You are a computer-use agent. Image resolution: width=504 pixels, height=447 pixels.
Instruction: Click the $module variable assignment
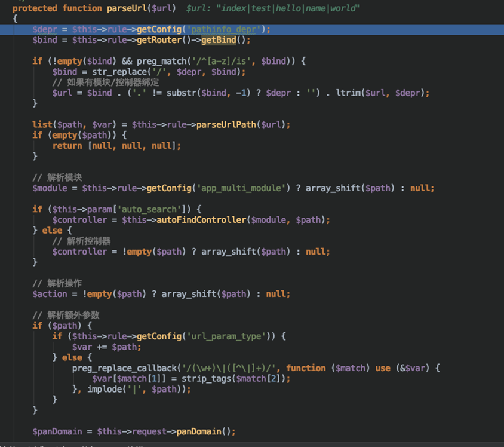coord(50,188)
